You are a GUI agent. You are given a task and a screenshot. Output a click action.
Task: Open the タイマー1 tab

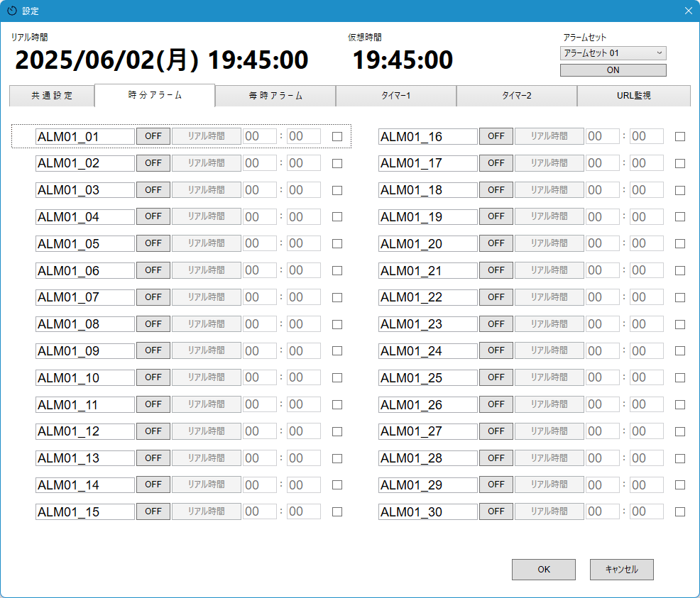pyautogui.click(x=395, y=95)
